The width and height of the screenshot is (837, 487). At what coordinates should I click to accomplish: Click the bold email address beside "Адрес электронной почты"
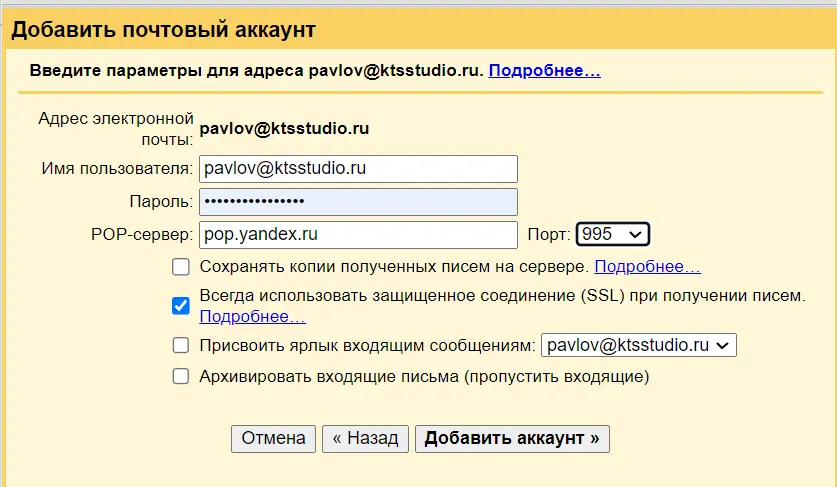point(285,128)
